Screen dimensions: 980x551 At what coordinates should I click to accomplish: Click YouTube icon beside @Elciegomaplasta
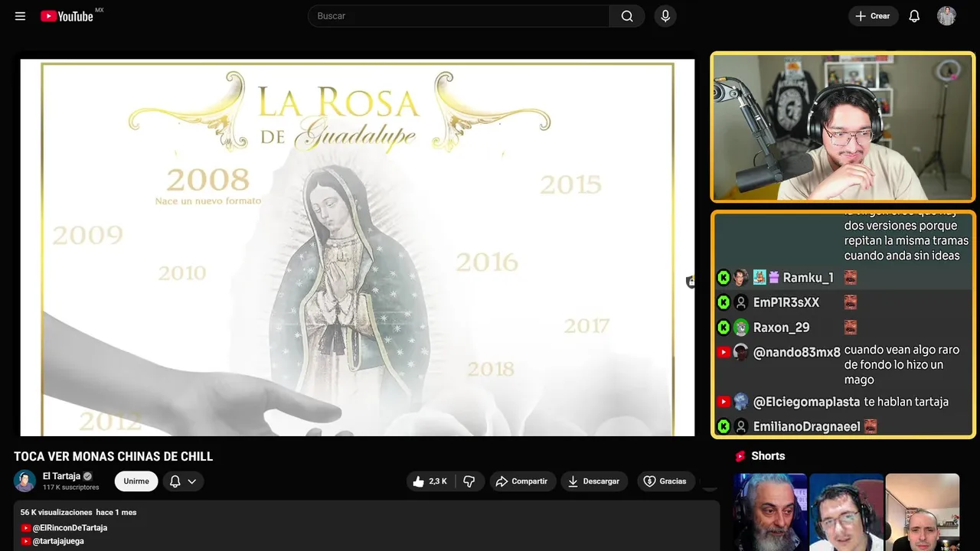tap(724, 402)
